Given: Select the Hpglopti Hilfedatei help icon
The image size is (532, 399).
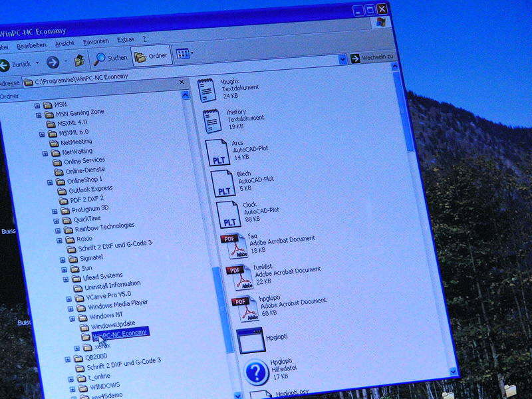Looking at the screenshot, I should [257, 372].
